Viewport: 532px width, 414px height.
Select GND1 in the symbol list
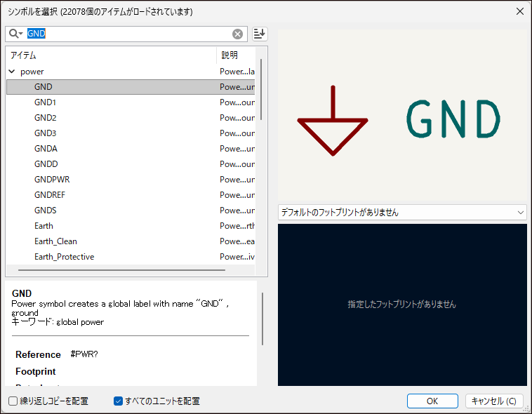pos(45,102)
